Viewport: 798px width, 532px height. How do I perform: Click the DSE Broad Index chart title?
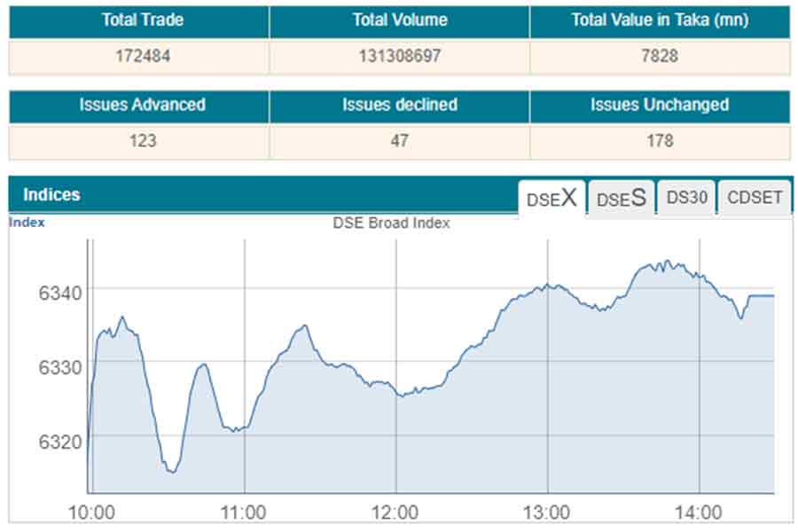click(x=391, y=223)
